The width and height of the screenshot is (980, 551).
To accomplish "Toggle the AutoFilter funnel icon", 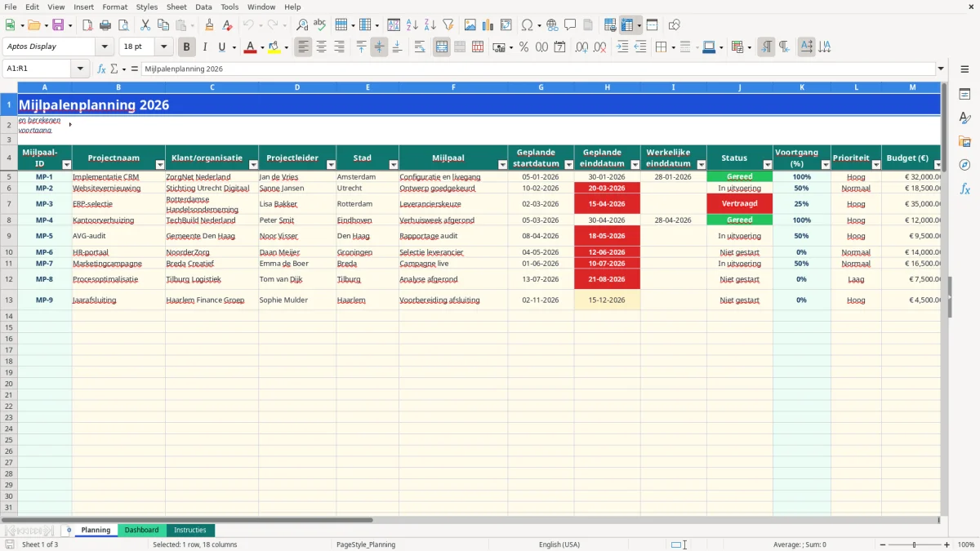I will (448, 25).
